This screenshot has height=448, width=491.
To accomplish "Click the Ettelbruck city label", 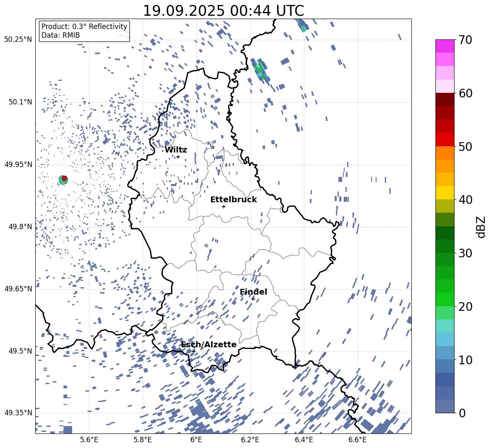I will [233, 199].
